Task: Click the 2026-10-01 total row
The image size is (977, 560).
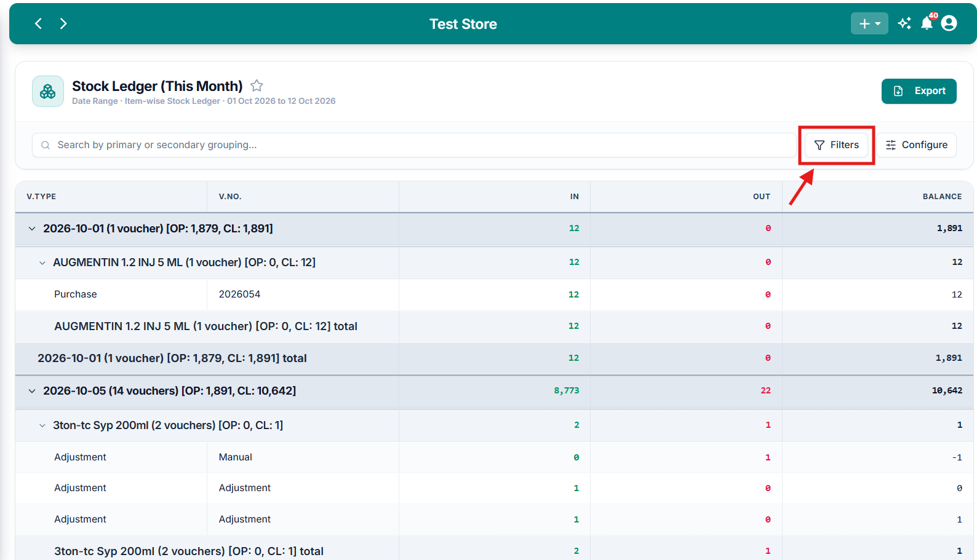Action: [x=494, y=358]
